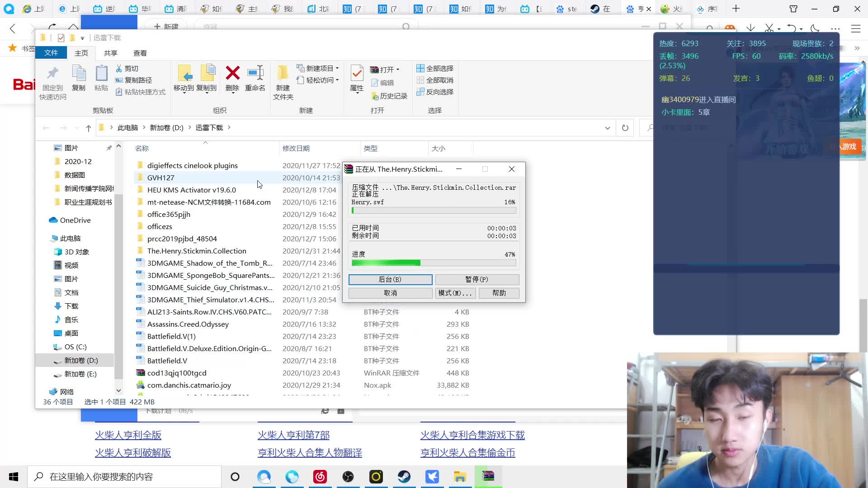
Task: Click the Pin to Quick Access icon
Action: point(53,73)
